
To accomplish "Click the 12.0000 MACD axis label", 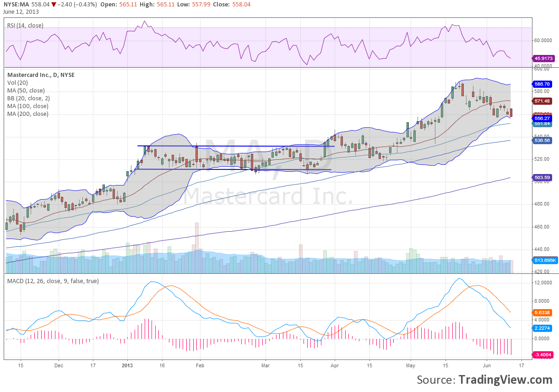I will [x=543, y=283].
